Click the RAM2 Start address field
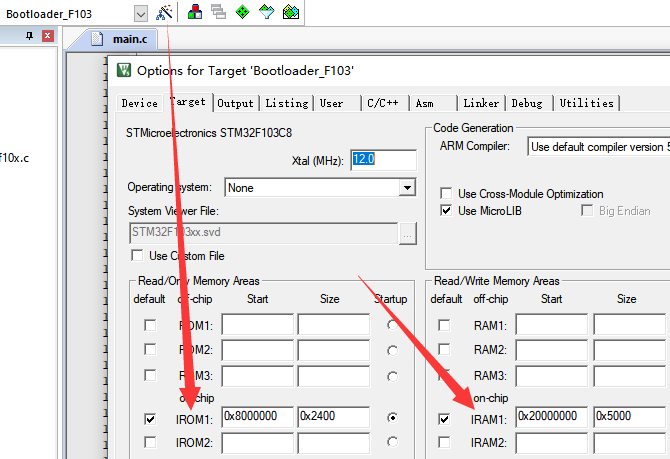 (x=552, y=350)
